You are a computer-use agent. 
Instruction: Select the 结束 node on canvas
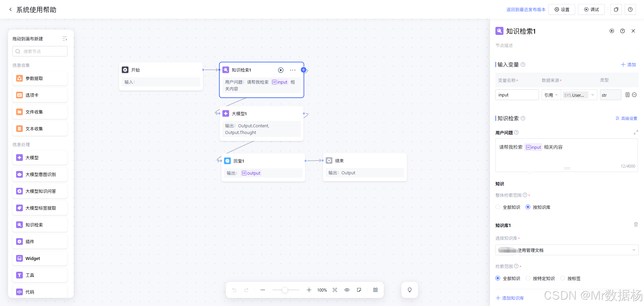click(365, 167)
